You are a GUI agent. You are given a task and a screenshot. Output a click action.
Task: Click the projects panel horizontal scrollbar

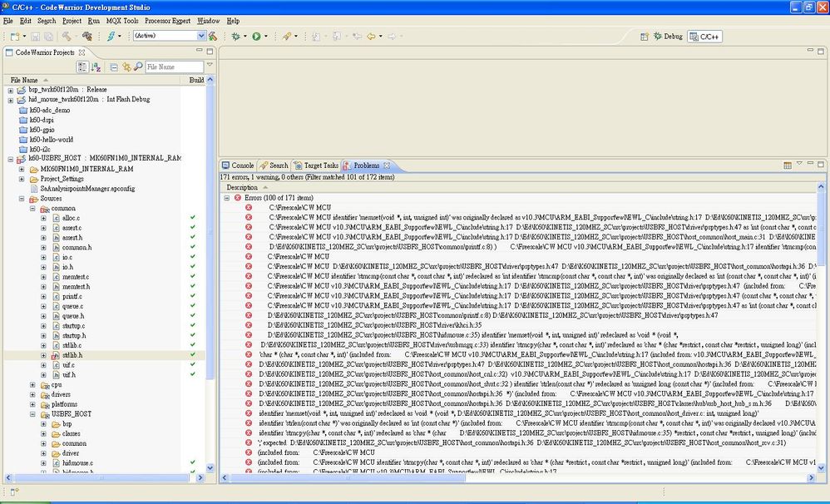coord(101,477)
